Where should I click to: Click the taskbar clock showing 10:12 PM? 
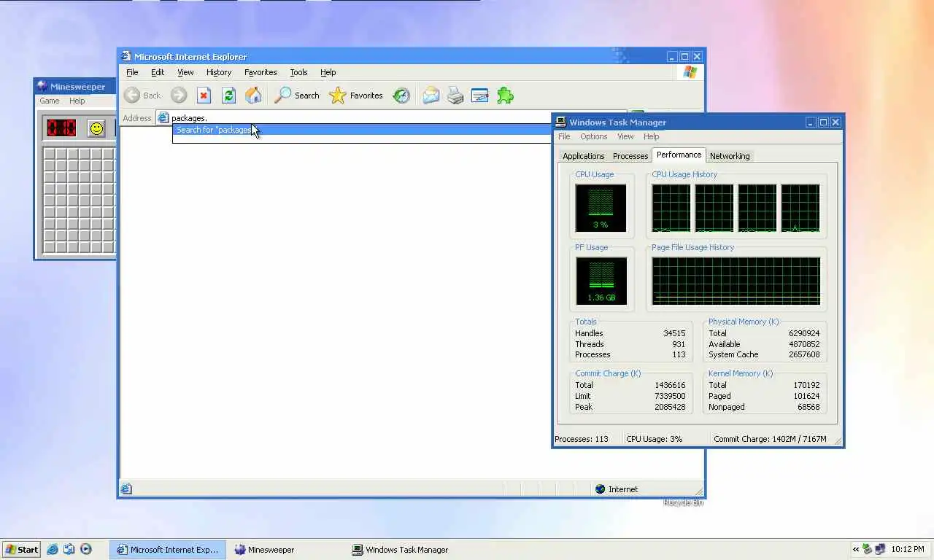click(908, 549)
